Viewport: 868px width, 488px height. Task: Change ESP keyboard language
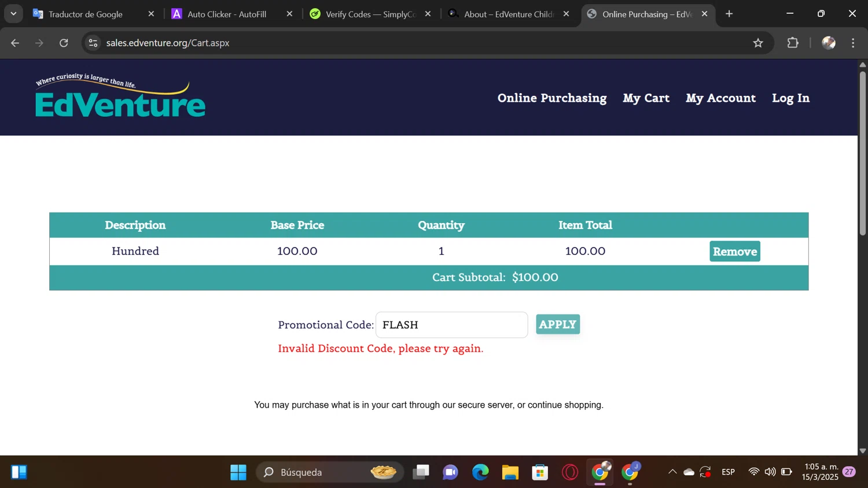point(728,472)
